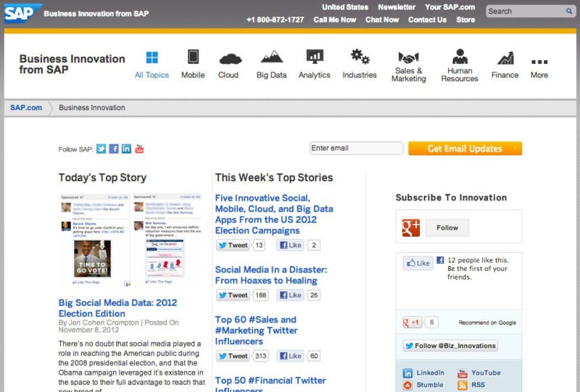Click Business Innovation from SAP header text
This screenshot has height=392, width=580.
click(x=72, y=64)
